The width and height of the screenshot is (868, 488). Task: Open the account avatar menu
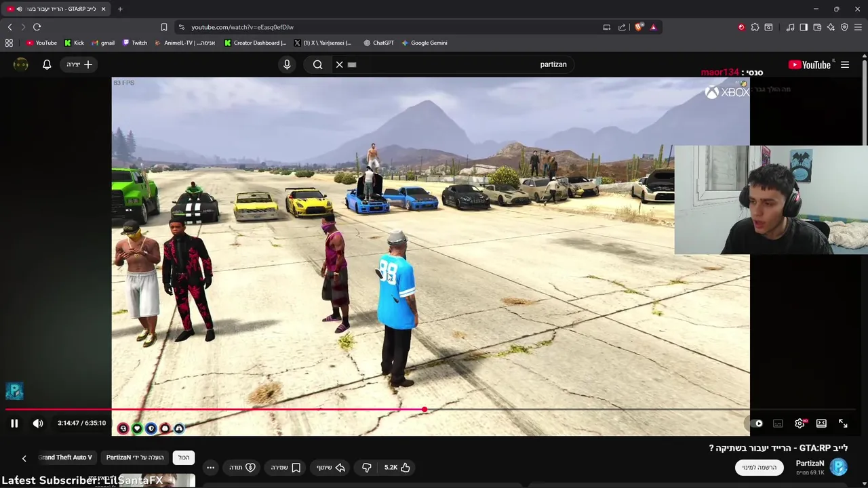click(21, 64)
